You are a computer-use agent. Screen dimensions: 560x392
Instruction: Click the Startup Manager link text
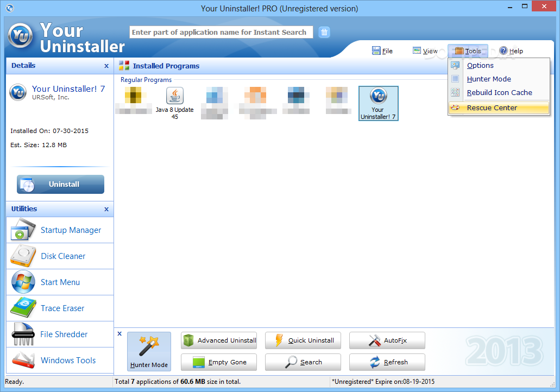click(71, 230)
